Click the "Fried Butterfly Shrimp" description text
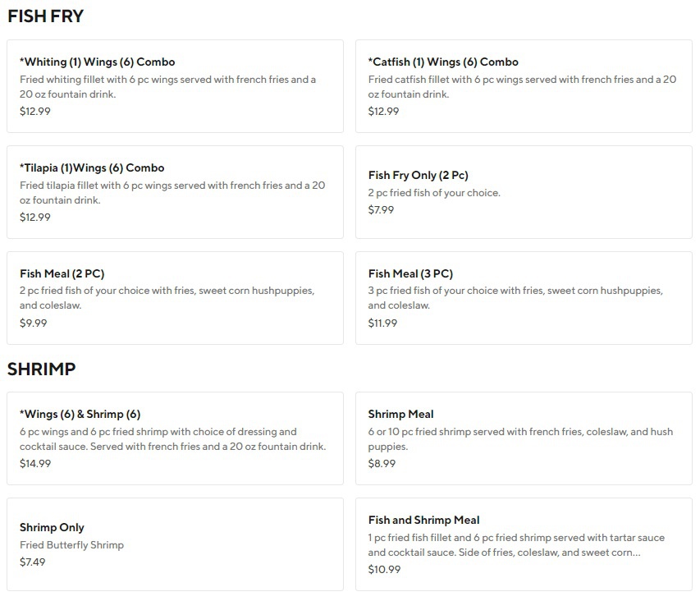This screenshot has height=601, width=700. [x=71, y=545]
